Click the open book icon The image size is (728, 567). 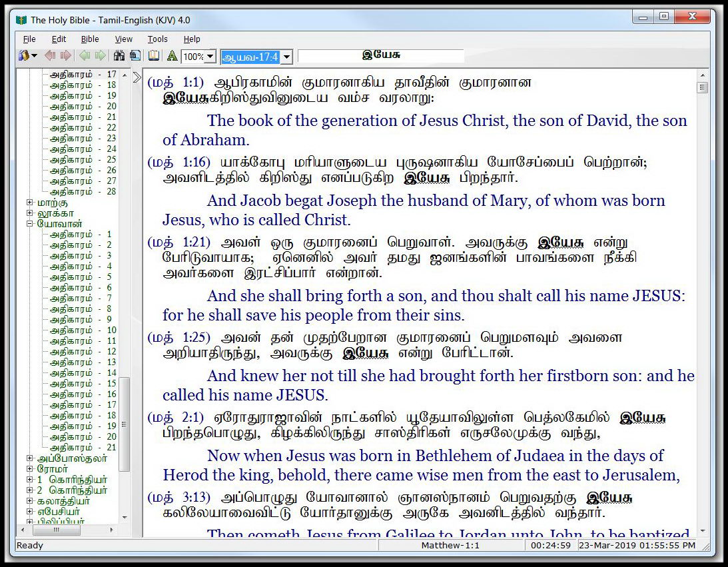point(154,56)
